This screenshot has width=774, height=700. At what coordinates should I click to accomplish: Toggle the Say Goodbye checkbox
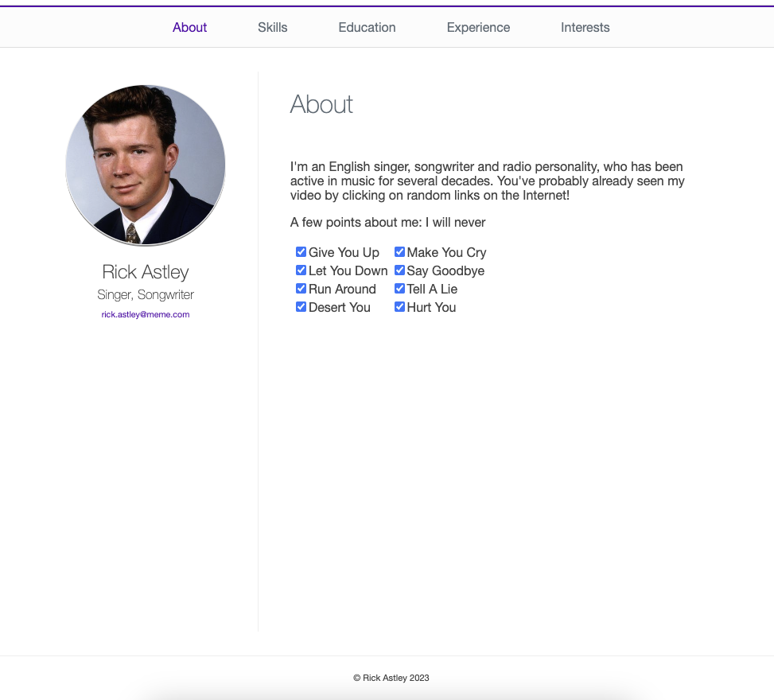399,270
